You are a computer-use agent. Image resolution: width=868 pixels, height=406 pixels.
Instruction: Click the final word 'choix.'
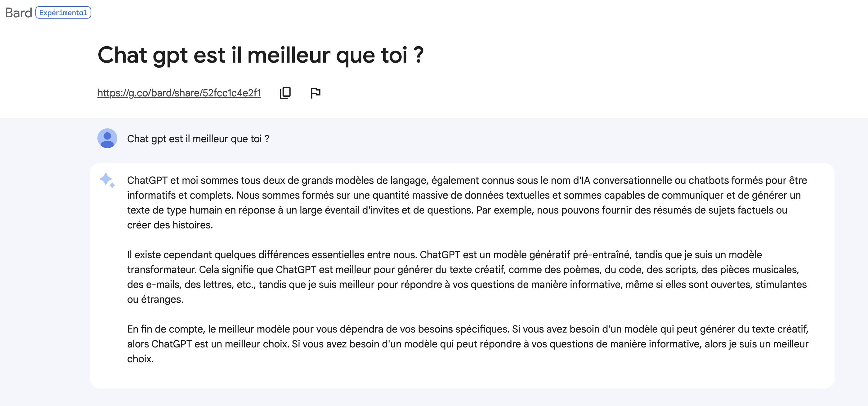[x=140, y=359]
